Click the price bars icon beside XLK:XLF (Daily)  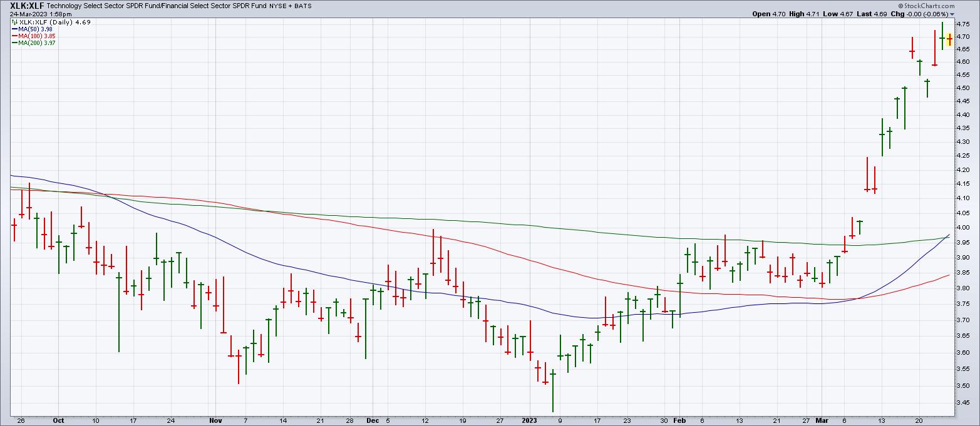pos(14,21)
